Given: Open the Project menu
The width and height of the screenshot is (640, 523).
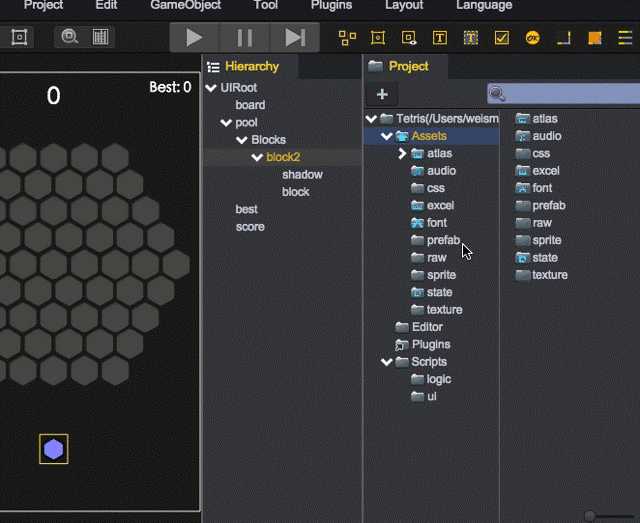Looking at the screenshot, I should click(43, 5).
